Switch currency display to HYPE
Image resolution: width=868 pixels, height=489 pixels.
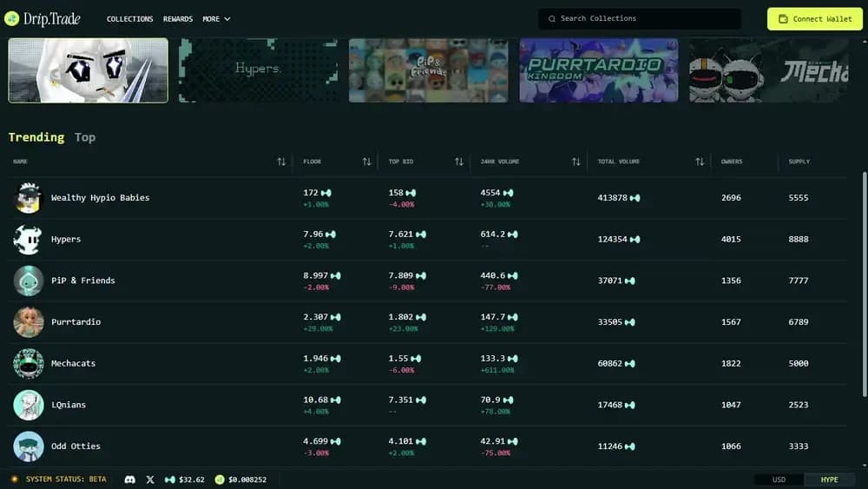[829, 479]
